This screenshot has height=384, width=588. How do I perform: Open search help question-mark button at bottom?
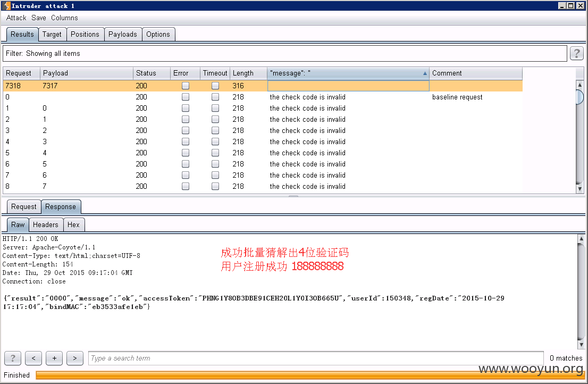13,358
